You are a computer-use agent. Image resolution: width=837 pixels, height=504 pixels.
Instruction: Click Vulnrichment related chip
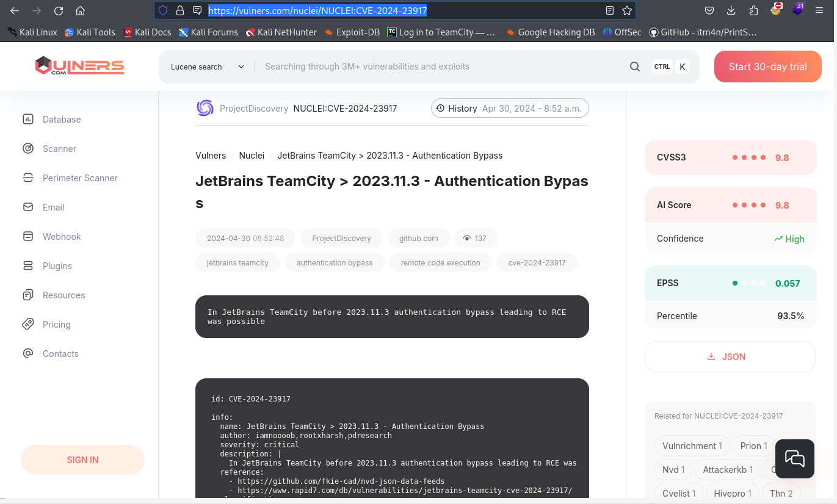[692, 446]
